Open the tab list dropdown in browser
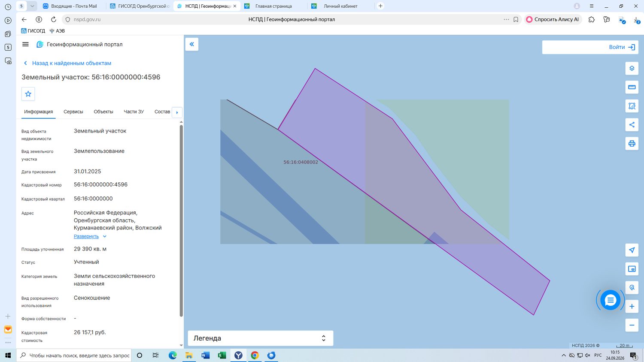 pyautogui.click(x=32, y=6)
